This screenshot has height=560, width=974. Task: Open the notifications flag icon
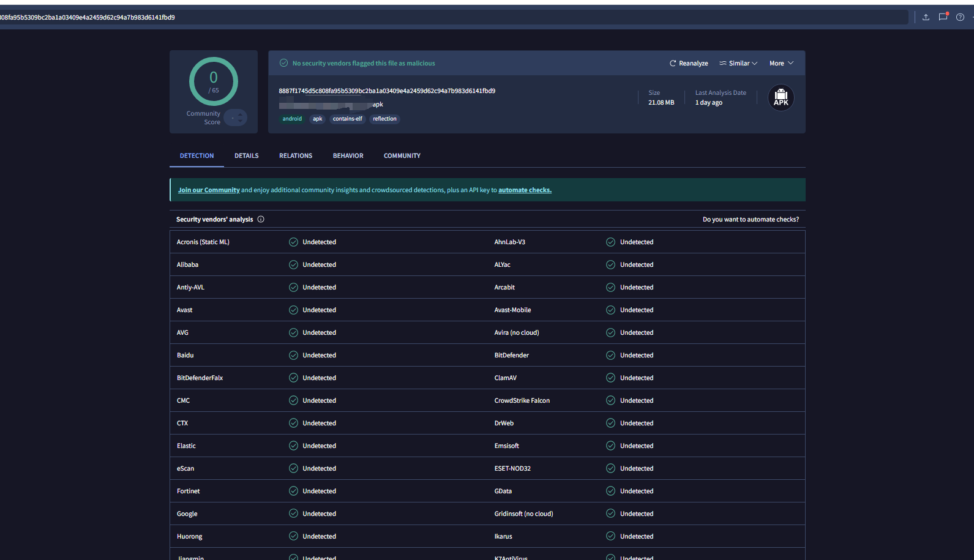[x=943, y=17]
